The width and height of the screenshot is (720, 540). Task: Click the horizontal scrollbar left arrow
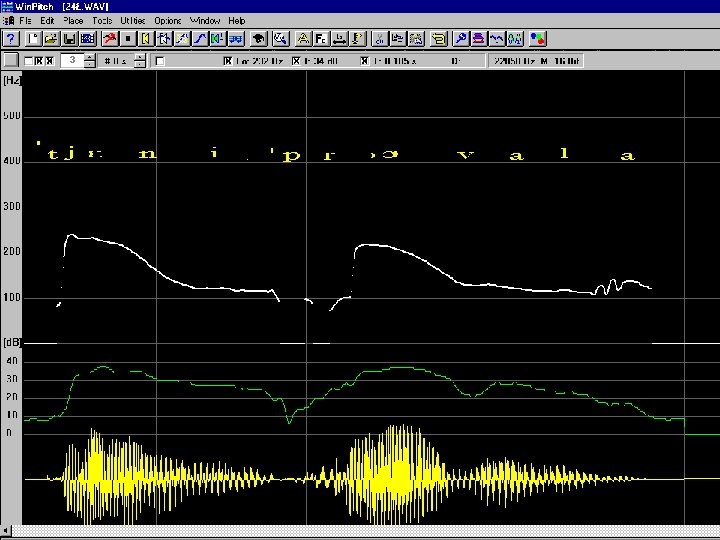point(6,531)
